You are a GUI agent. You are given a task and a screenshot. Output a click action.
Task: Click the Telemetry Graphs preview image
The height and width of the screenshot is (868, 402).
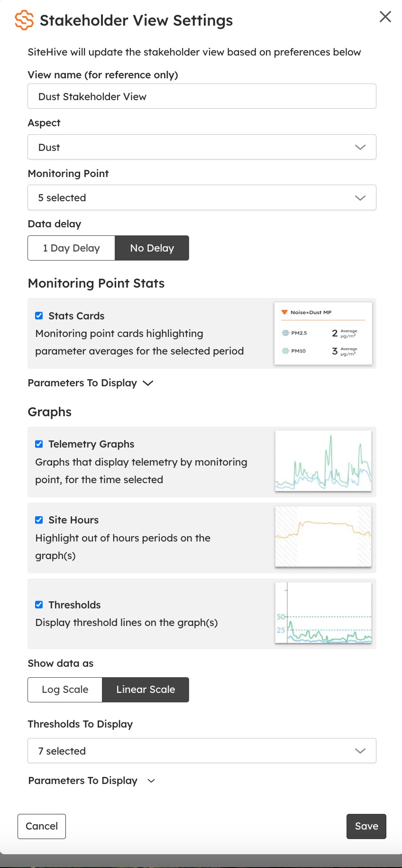click(x=323, y=461)
